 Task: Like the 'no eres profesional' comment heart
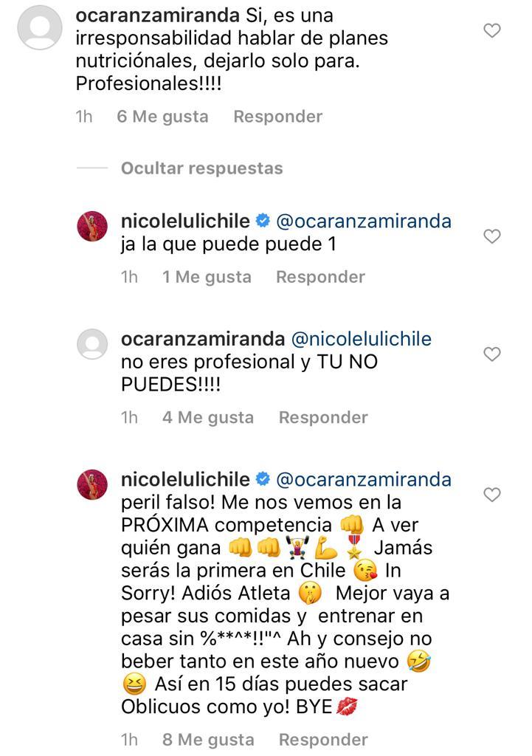(491, 353)
